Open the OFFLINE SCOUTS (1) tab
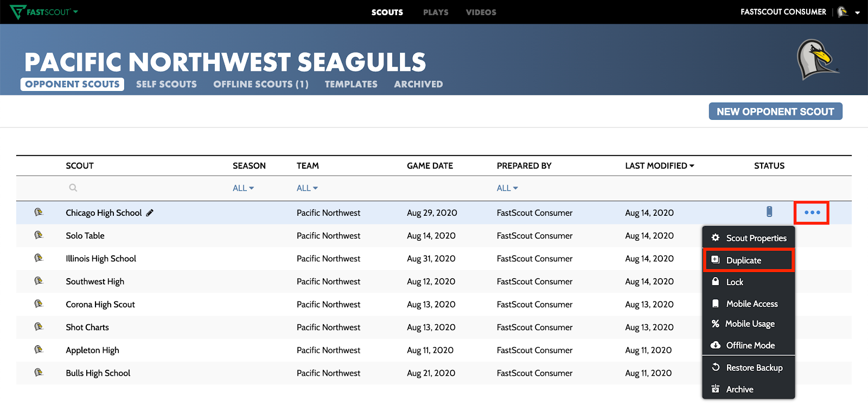This screenshot has width=868, height=405. [x=261, y=84]
